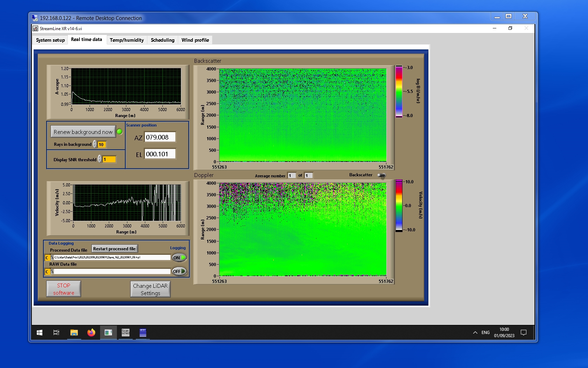Click the Backscatter log B color scale

point(399,91)
